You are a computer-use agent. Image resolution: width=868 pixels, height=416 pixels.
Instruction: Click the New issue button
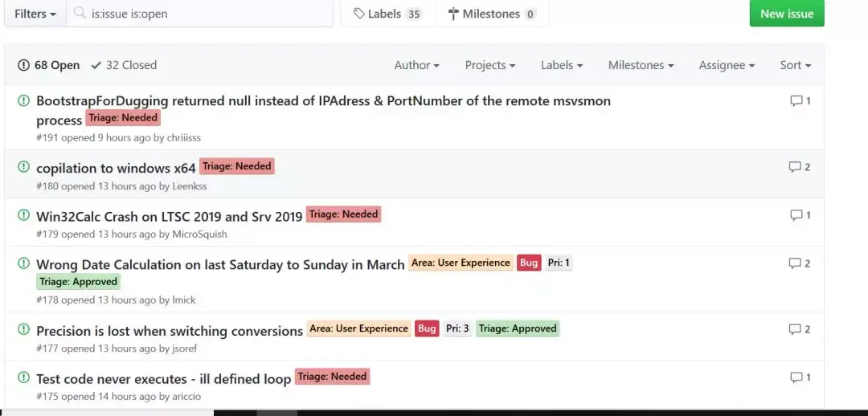(786, 14)
